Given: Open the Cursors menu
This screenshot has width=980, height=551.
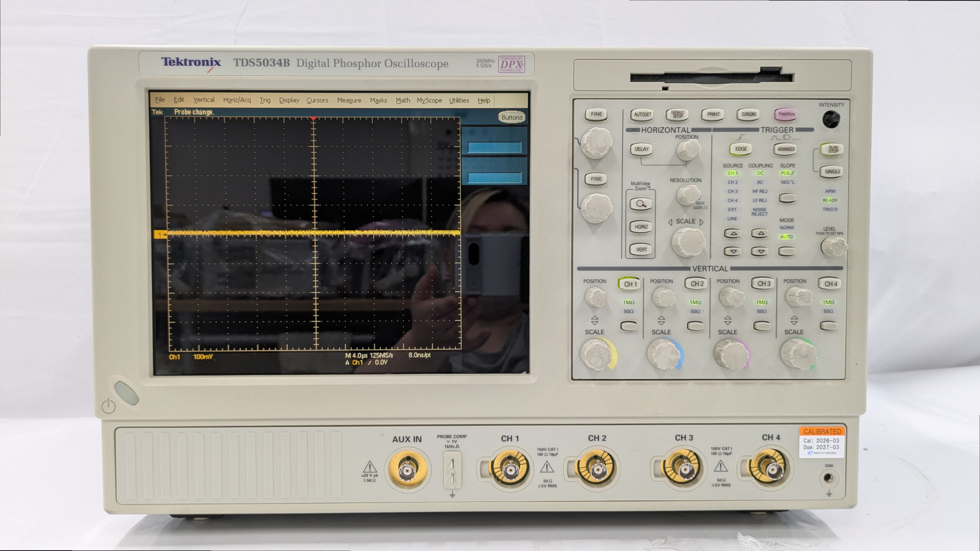Looking at the screenshot, I should click(317, 100).
